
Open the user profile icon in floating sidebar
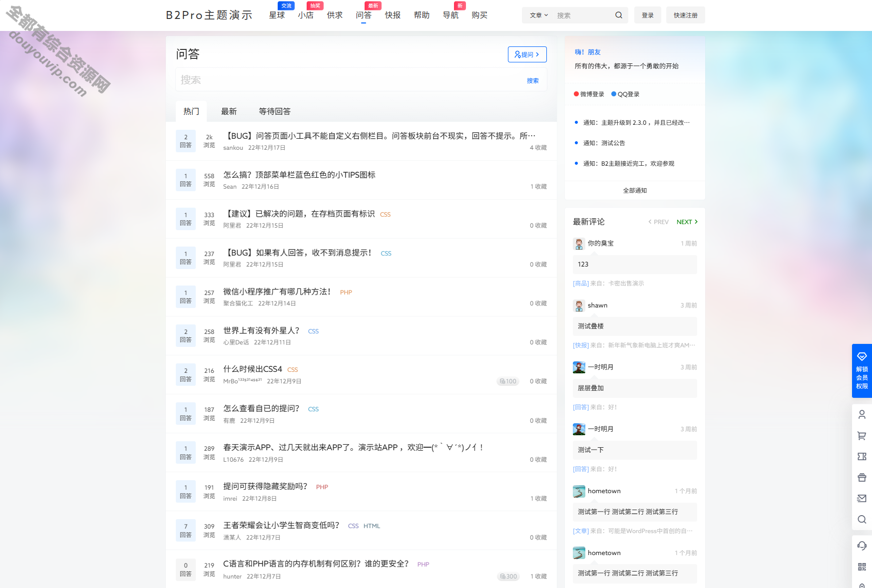[x=862, y=414]
